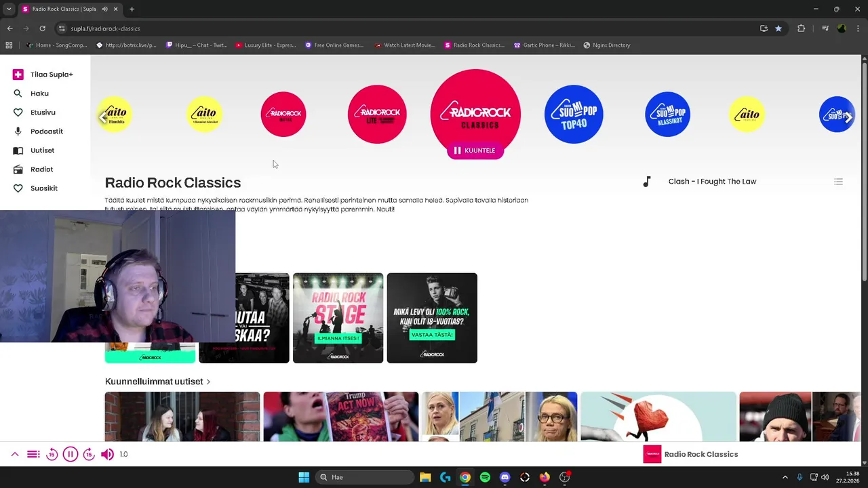Open Firefox from the taskbar

tap(545, 477)
